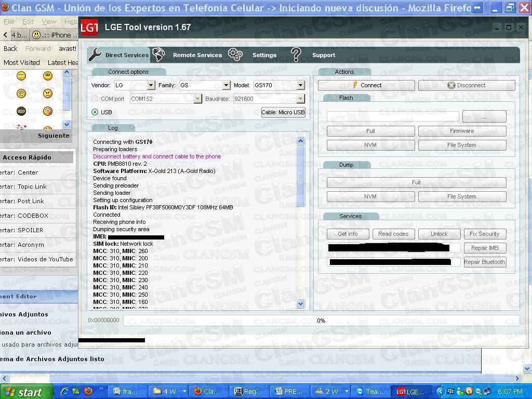Open the Firefox History menu
Image resolution: width=532 pixels, height=399 pixels.
pos(71,22)
